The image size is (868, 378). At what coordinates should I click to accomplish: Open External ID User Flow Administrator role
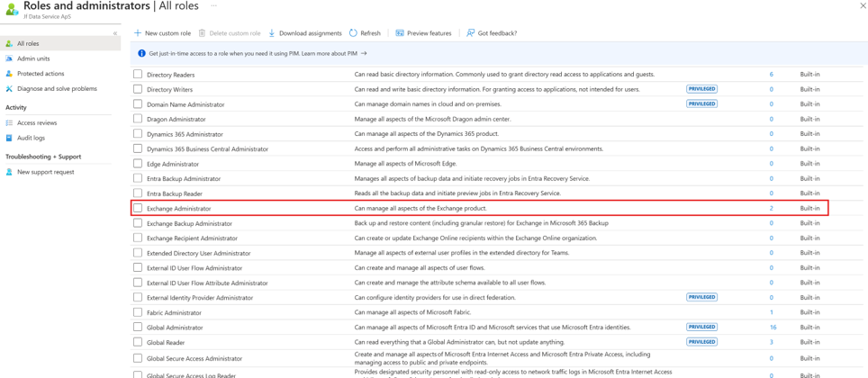coord(194,268)
